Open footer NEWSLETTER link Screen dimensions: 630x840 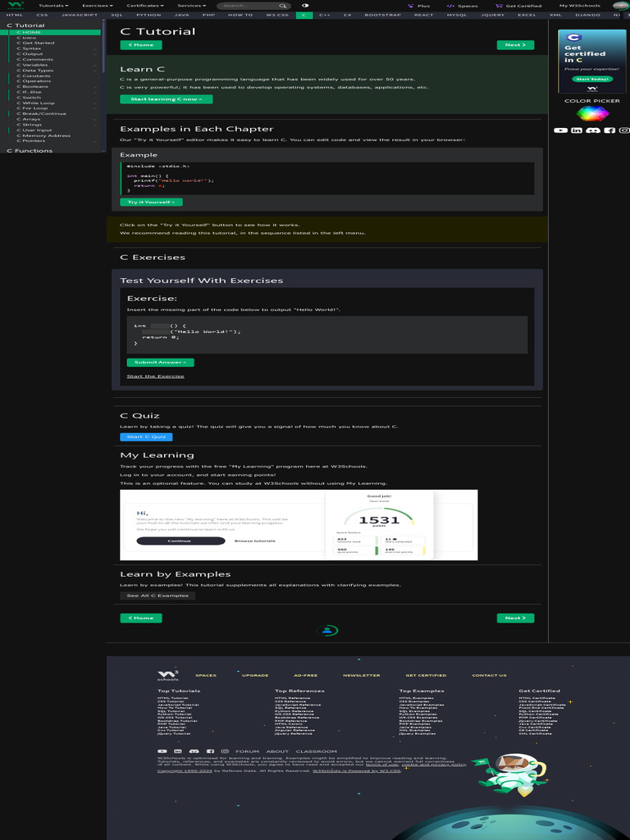click(362, 676)
